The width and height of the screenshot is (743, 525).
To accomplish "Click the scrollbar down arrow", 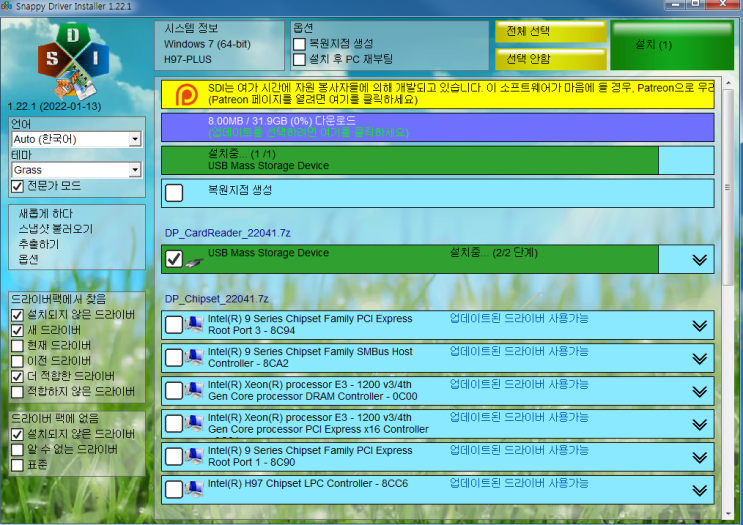I will (x=728, y=514).
